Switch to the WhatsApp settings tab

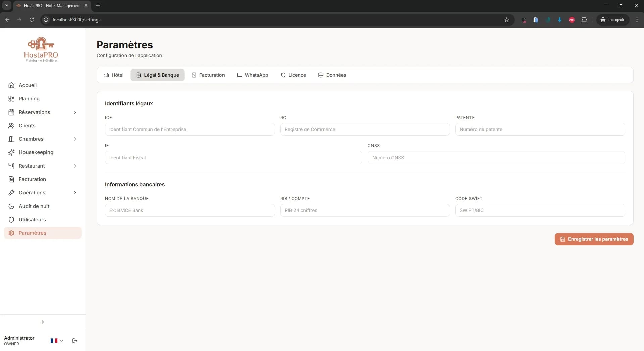(x=253, y=75)
